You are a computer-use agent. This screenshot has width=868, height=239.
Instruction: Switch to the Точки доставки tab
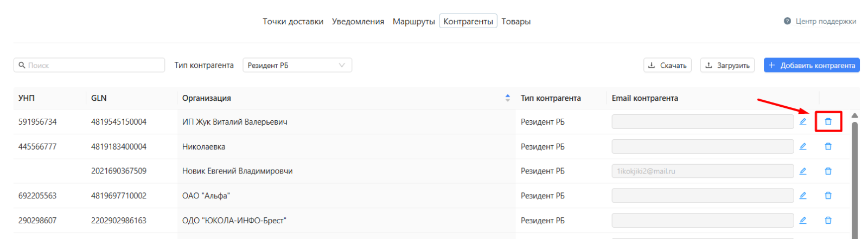293,22
